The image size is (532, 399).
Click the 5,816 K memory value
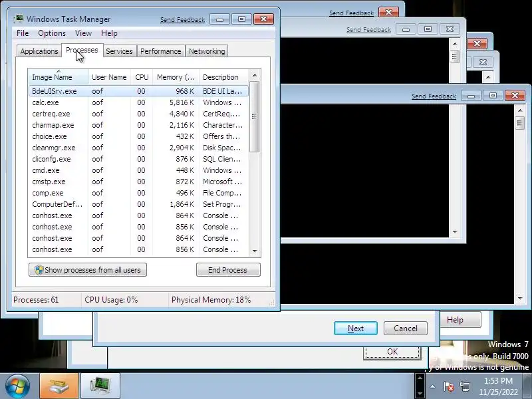[182, 102]
